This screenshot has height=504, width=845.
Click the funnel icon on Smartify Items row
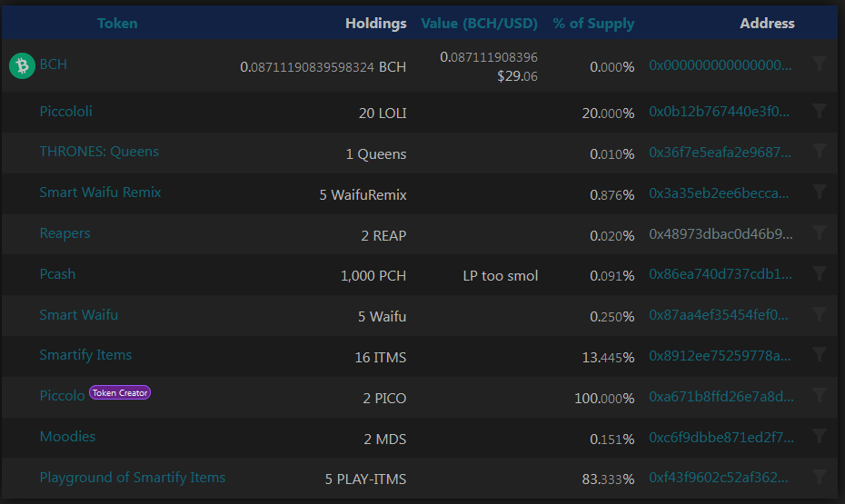pos(820,354)
